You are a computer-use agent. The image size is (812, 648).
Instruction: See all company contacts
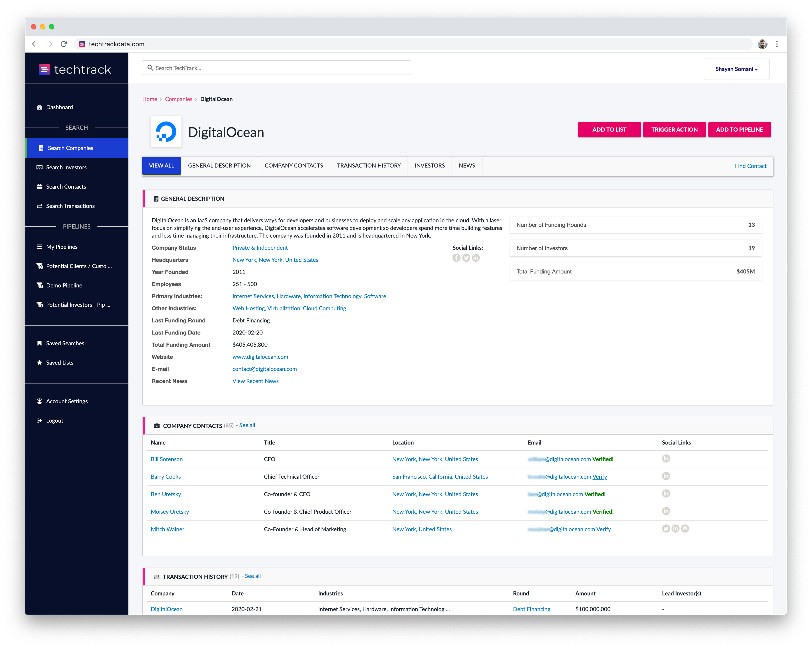coord(247,425)
